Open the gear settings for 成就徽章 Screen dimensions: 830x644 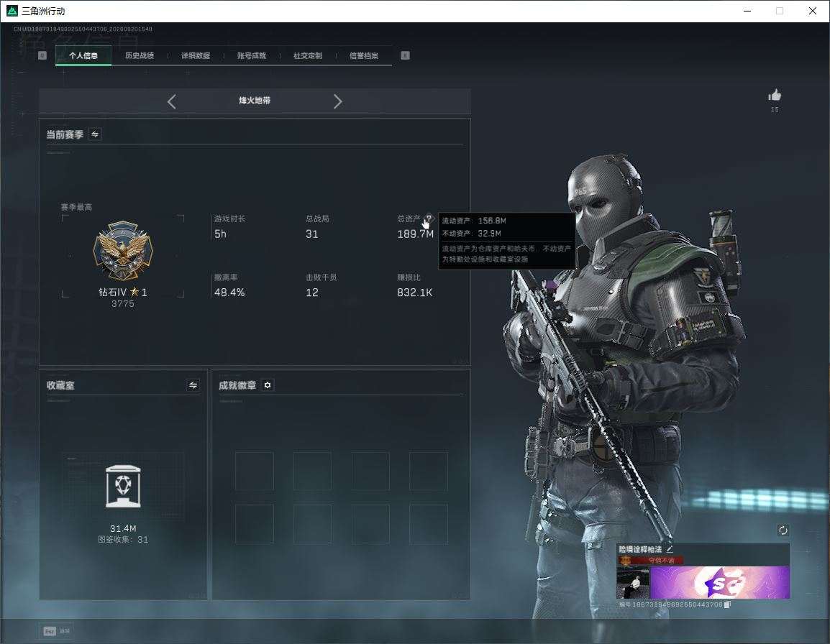click(268, 385)
